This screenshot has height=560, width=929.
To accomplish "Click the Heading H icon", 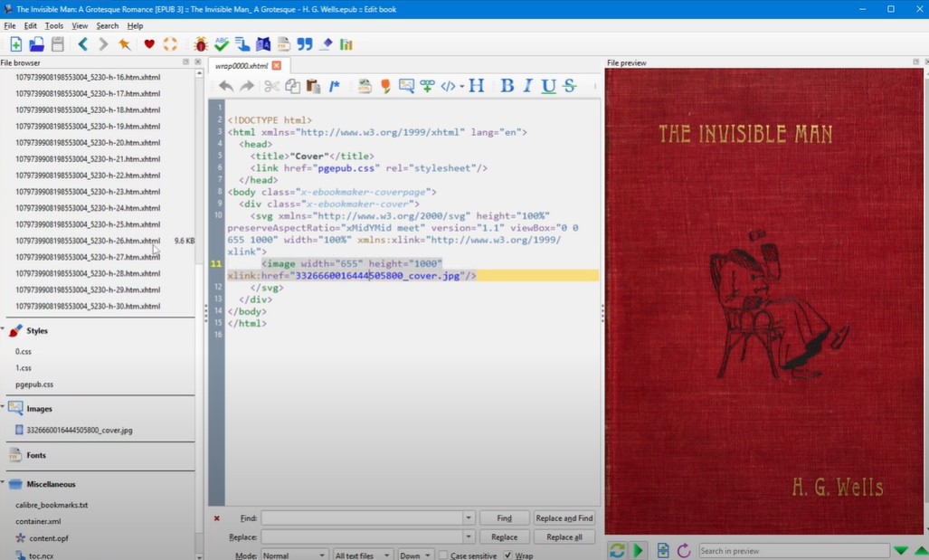I will point(477,86).
